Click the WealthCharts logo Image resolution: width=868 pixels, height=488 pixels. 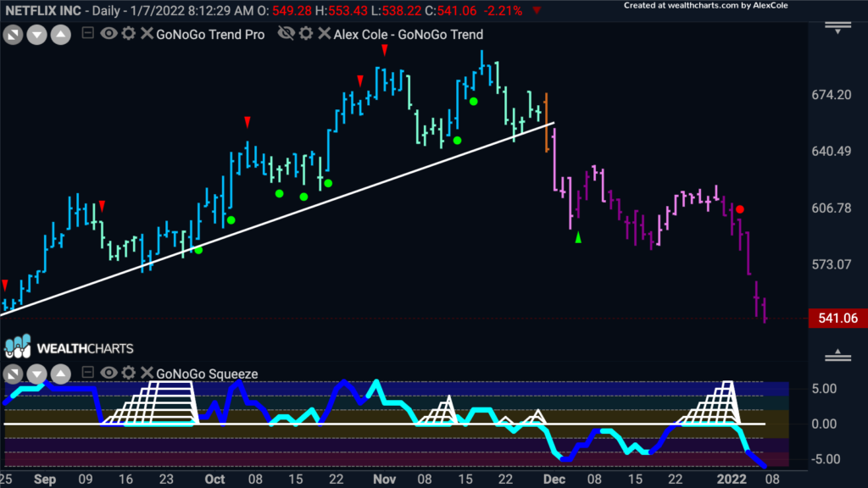tap(70, 347)
